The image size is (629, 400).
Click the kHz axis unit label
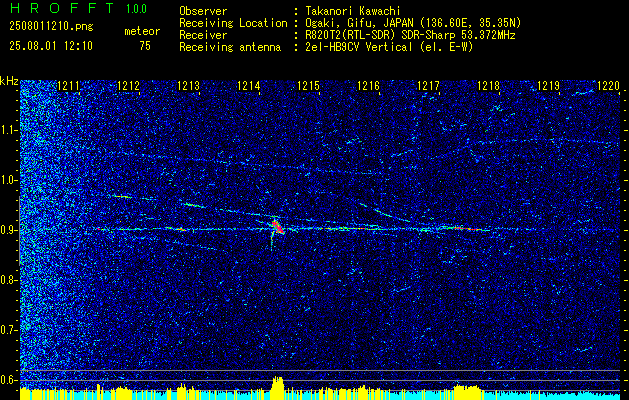click(x=9, y=81)
